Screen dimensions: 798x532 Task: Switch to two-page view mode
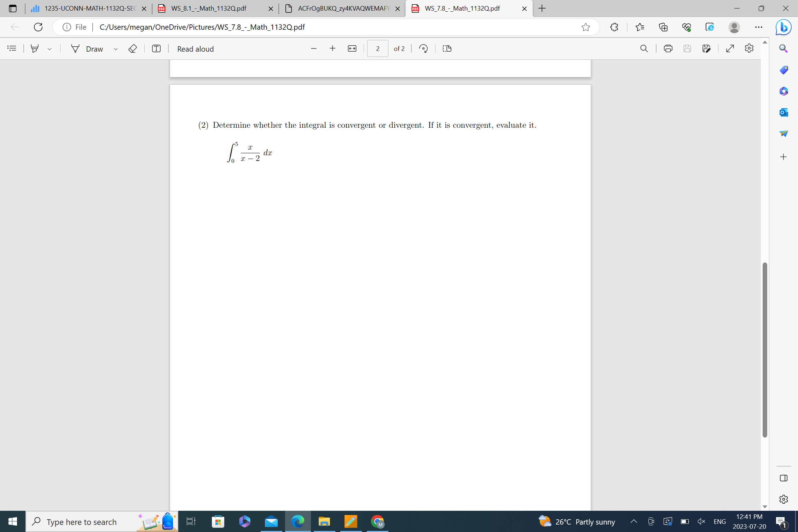446,48
